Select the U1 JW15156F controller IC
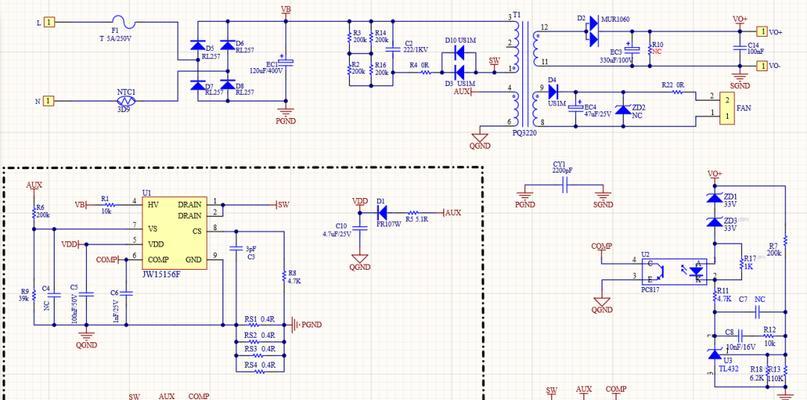 175,233
